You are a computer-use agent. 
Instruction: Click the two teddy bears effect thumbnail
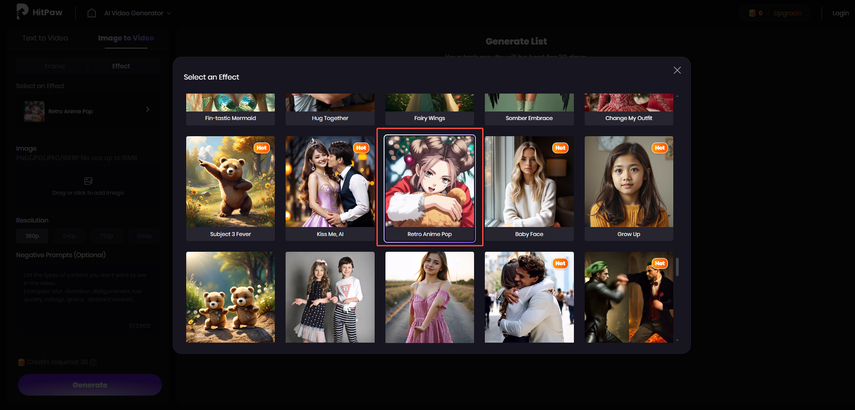(230, 297)
